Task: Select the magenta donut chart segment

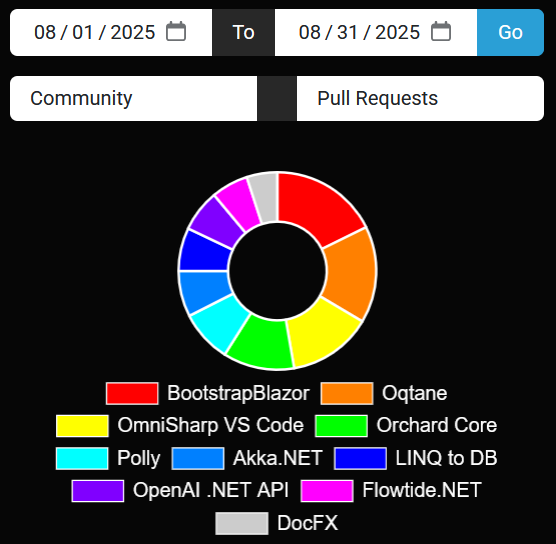Action: click(x=240, y=204)
